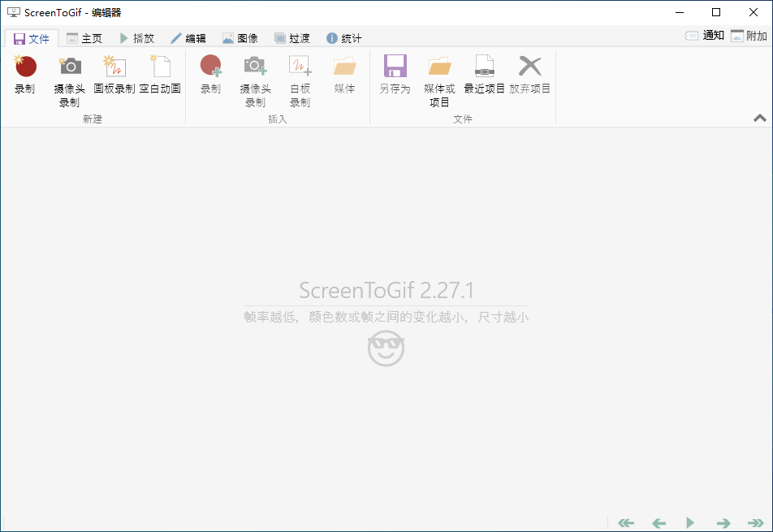Go to next frame arrow
Viewport: 773px width, 532px height.
723,522
